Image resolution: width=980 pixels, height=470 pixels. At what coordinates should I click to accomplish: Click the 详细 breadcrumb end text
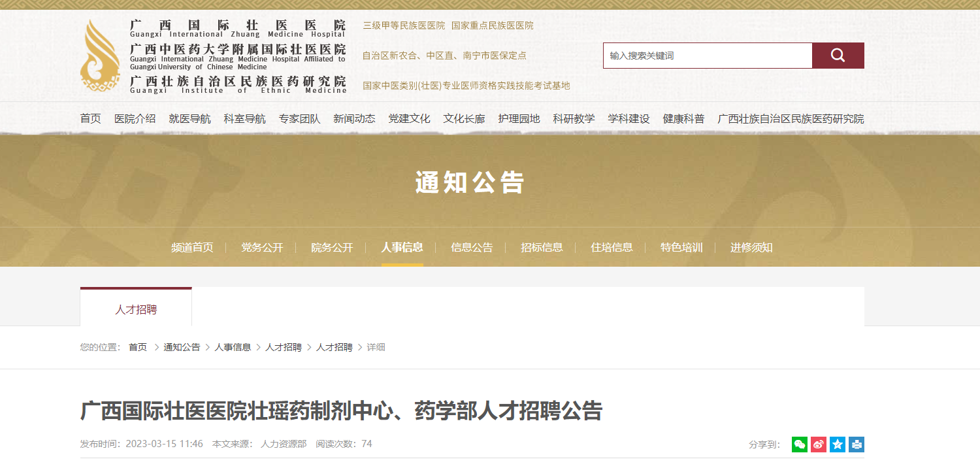[376, 347]
